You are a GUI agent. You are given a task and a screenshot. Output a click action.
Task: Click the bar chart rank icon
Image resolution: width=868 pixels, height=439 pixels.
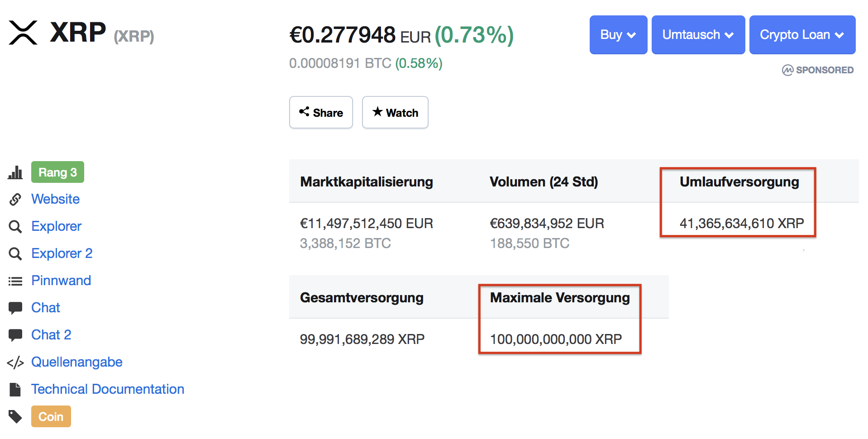pyautogui.click(x=15, y=172)
